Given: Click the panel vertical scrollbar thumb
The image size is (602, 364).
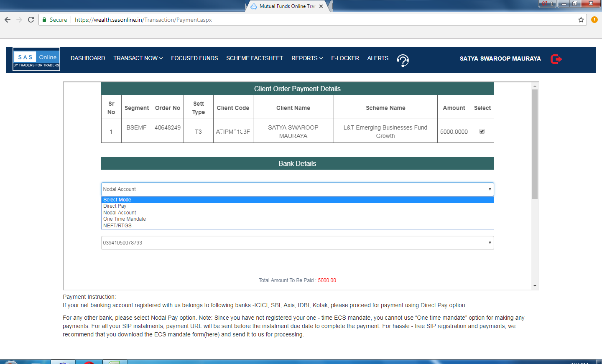Looking at the screenshot, I should pyautogui.click(x=535, y=144).
